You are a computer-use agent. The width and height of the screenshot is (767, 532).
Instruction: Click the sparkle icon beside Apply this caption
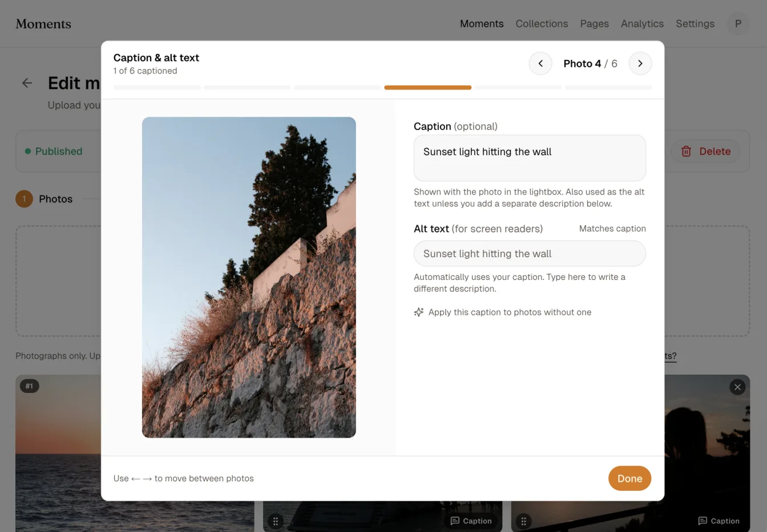pos(419,312)
